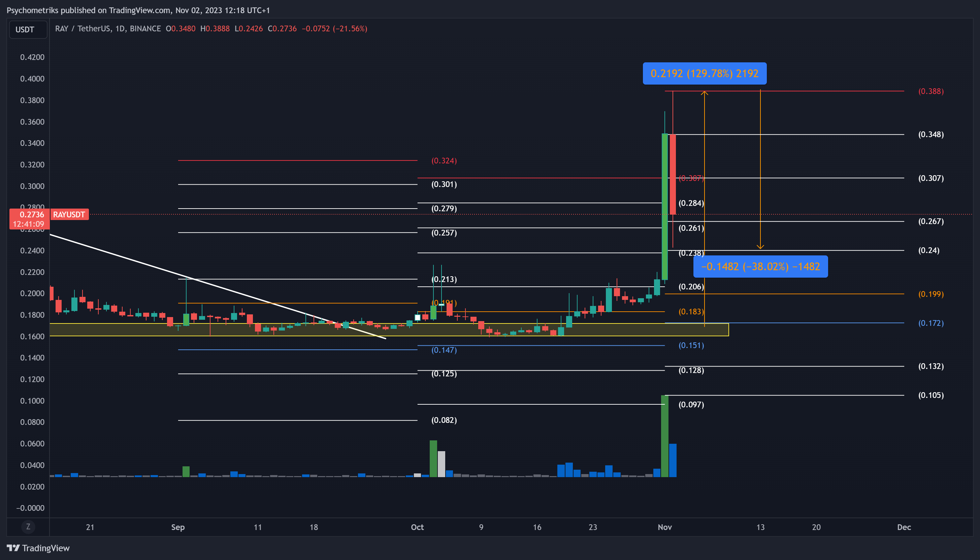This screenshot has width=980, height=560.
Task: Click the USDT currency button
Action: coord(28,30)
